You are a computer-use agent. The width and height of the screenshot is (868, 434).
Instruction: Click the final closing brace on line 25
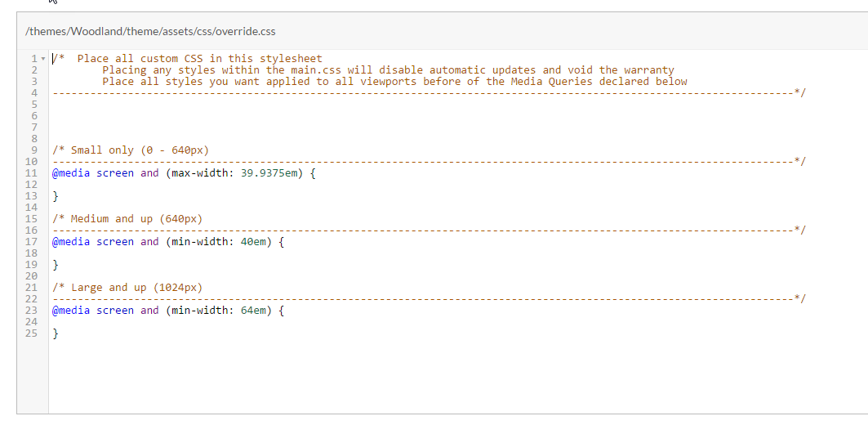(56, 333)
